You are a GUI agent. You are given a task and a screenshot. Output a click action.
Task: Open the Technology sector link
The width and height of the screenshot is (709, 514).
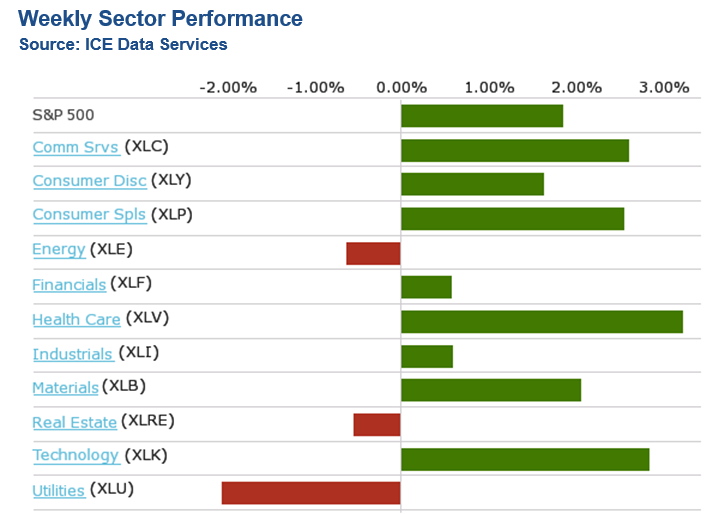click(75, 456)
